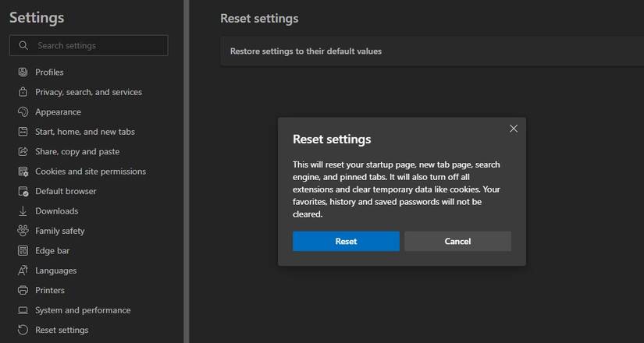The height and width of the screenshot is (343, 644).
Task: Go to the Languages settings page
Action: (55, 271)
